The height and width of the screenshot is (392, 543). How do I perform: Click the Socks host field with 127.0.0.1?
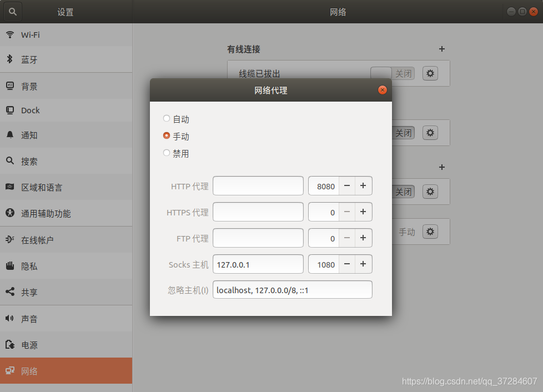(258, 264)
